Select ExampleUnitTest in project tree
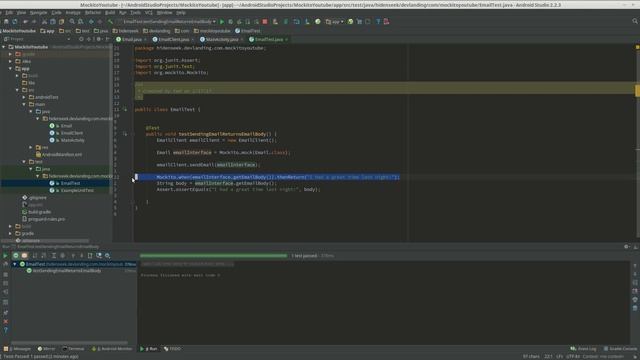Viewport: 640px width, 360px height. coord(77,191)
